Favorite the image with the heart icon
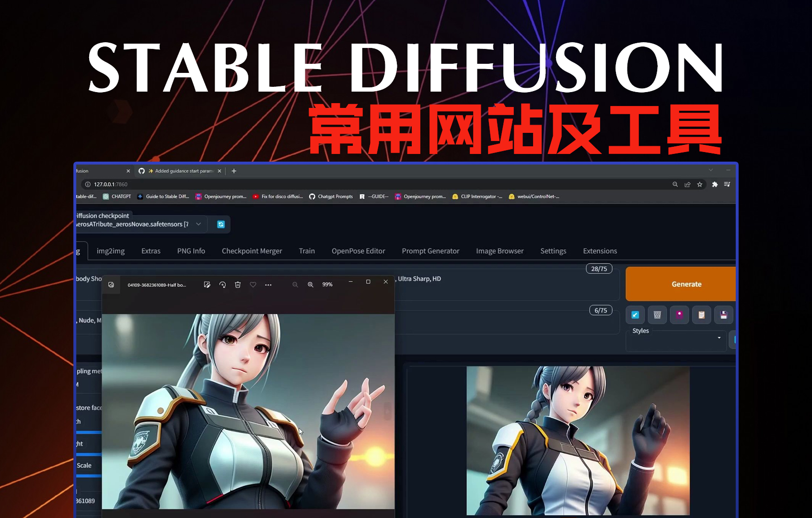 [253, 284]
